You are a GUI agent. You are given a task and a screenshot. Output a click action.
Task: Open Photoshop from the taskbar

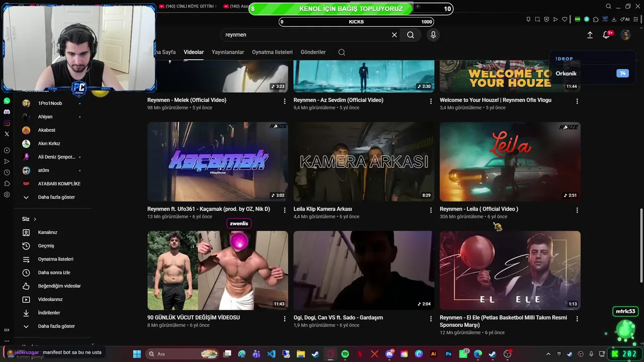448,354
